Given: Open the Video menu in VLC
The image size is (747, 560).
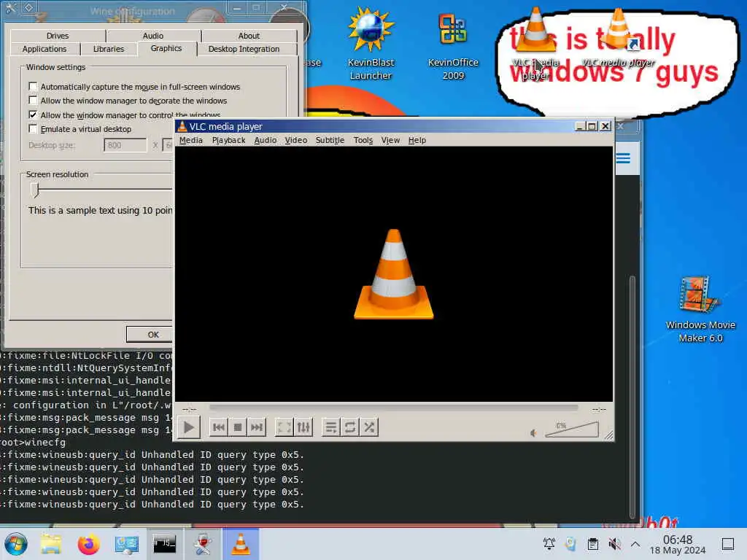Looking at the screenshot, I should [296, 140].
